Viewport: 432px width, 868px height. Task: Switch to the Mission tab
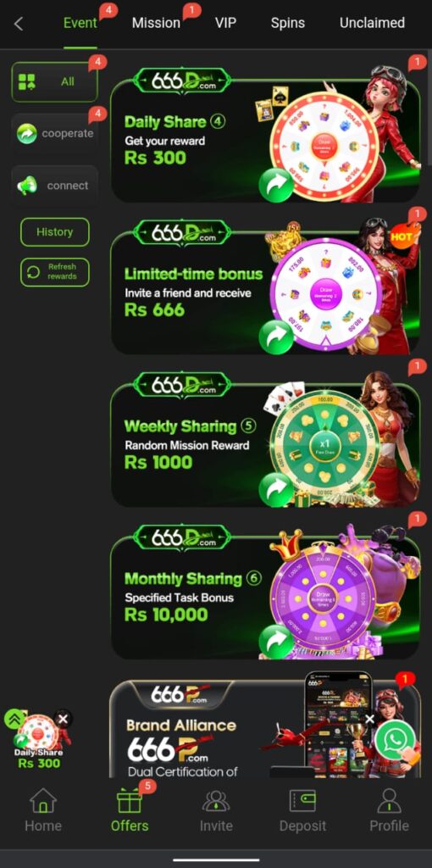click(x=156, y=23)
